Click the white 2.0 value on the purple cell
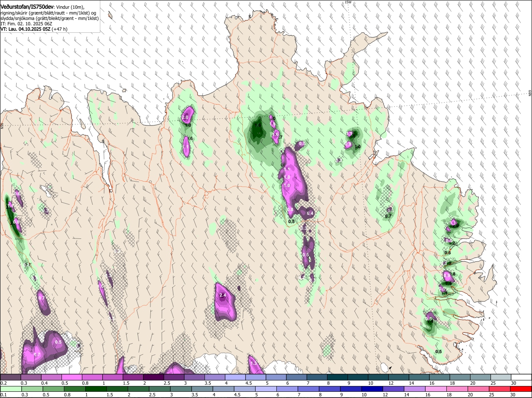Viewport: 532px width, 398px height. [185, 118]
